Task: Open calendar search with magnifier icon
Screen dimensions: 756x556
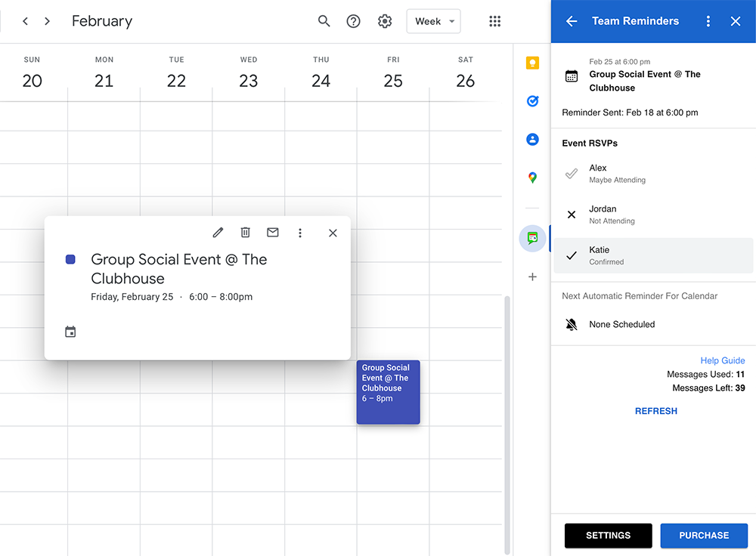Action: [x=324, y=21]
